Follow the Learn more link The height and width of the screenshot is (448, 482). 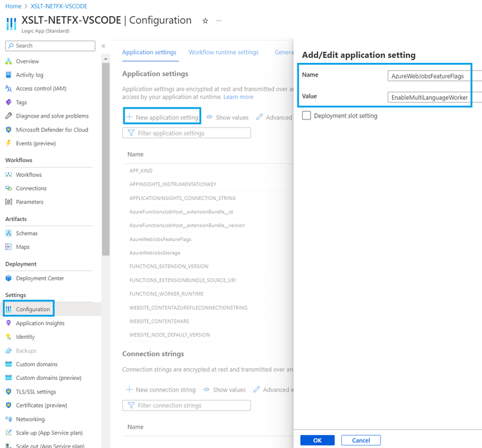(x=238, y=97)
